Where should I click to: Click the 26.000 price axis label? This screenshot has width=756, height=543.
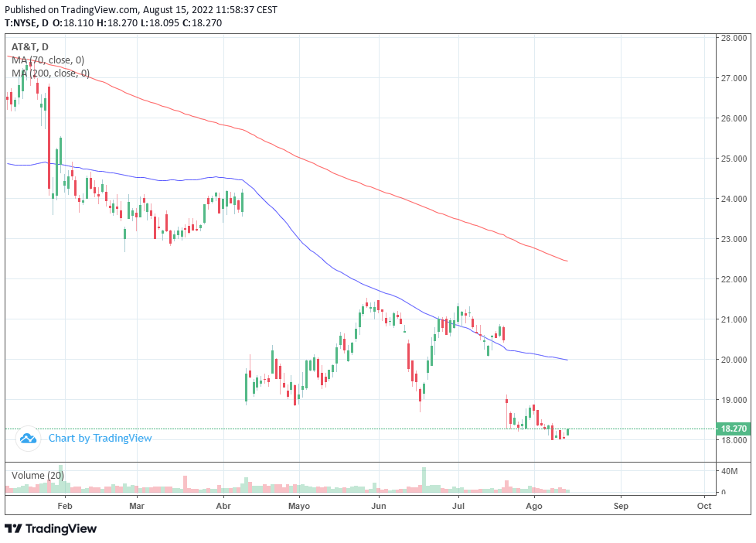pos(734,118)
